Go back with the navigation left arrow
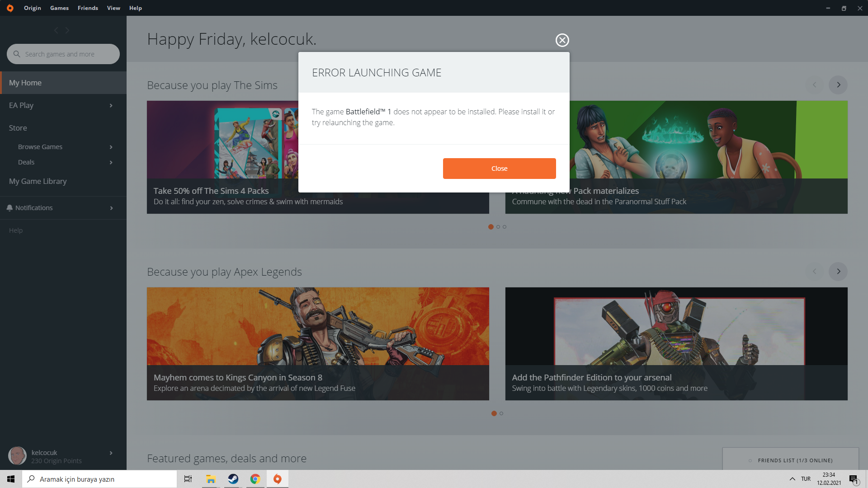The image size is (868, 488). 56,30
